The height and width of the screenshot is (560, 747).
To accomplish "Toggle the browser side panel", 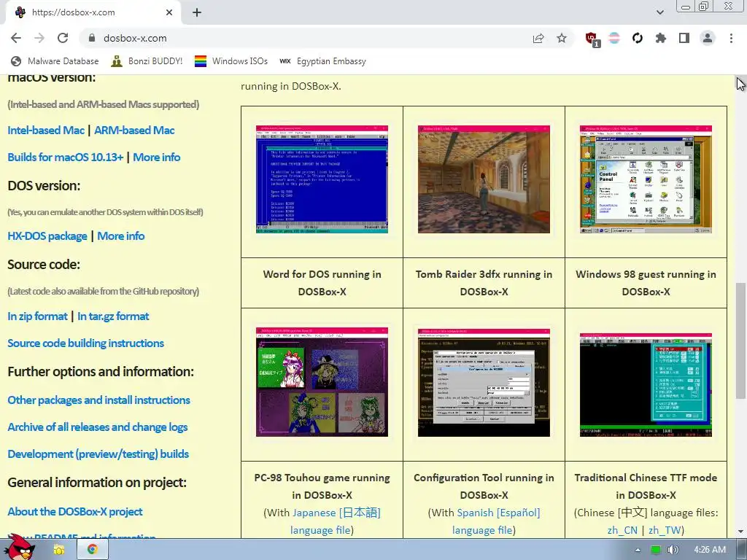I will click(x=684, y=38).
